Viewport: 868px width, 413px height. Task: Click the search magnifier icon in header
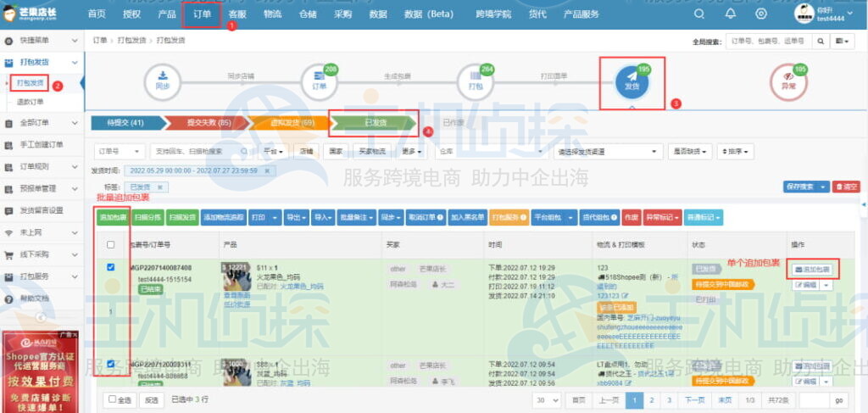click(699, 14)
